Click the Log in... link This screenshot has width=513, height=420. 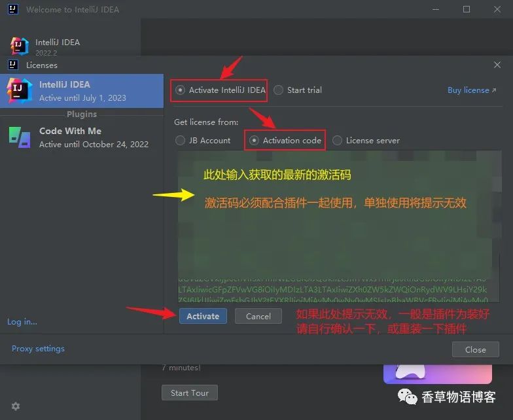point(22,322)
